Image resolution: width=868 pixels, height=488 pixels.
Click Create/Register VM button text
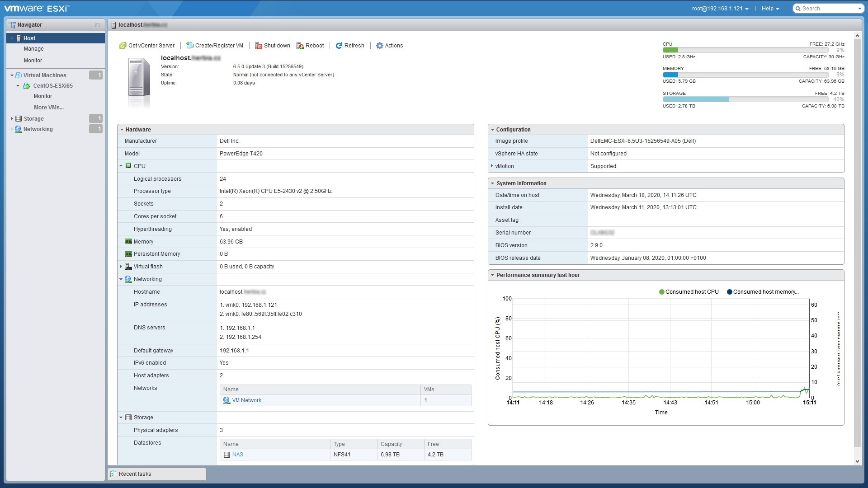219,46
